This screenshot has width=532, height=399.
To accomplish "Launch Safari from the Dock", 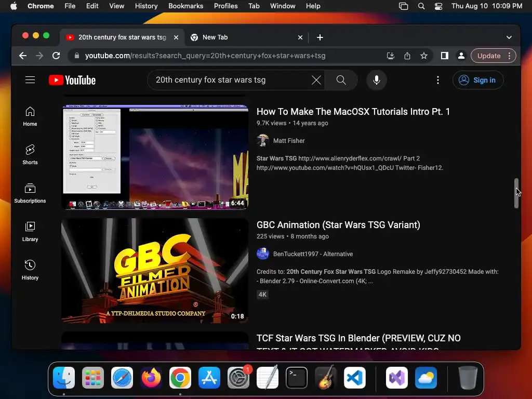I will 122,378.
